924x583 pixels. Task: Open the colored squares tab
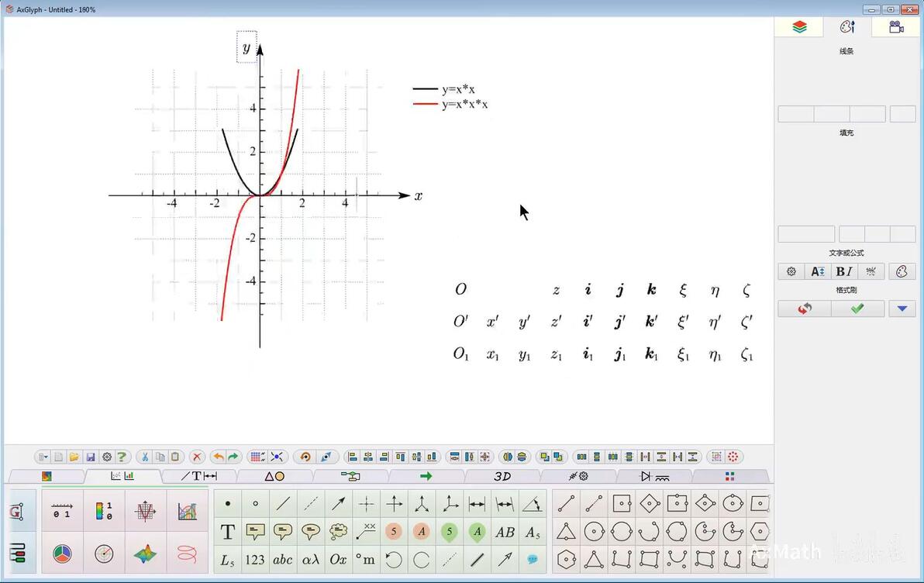(730, 476)
